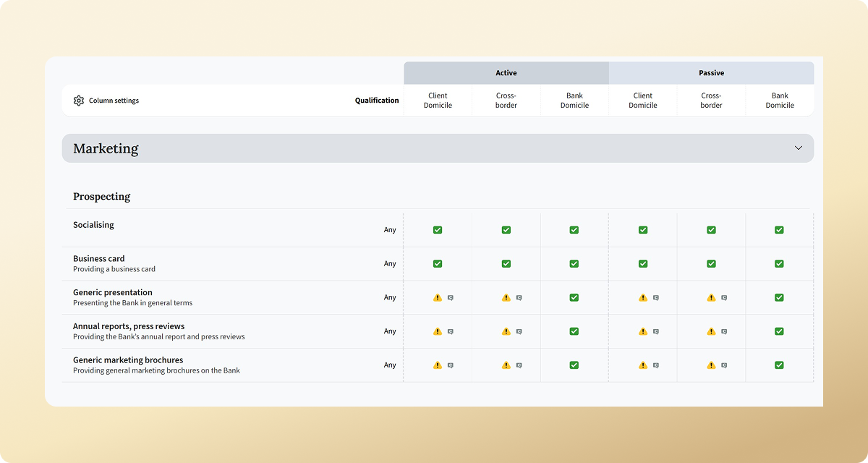Click Bank Domicile header under Active
Viewport: 868px width, 463px height.
[574, 101]
